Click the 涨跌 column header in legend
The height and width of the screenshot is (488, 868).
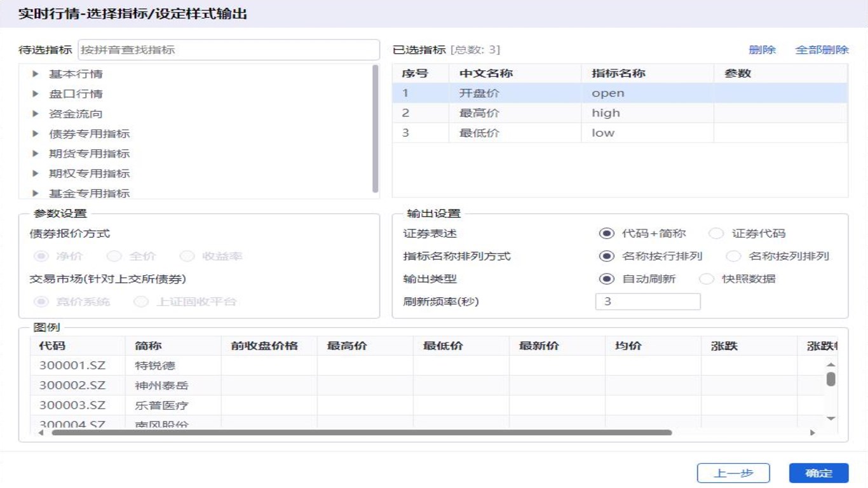pyautogui.click(x=749, y=346)
